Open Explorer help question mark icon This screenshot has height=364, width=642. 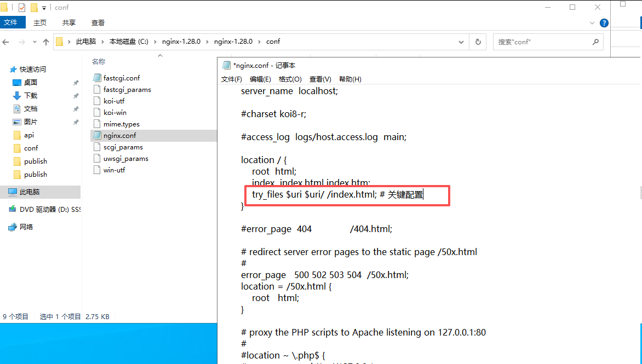click(604, 23)
